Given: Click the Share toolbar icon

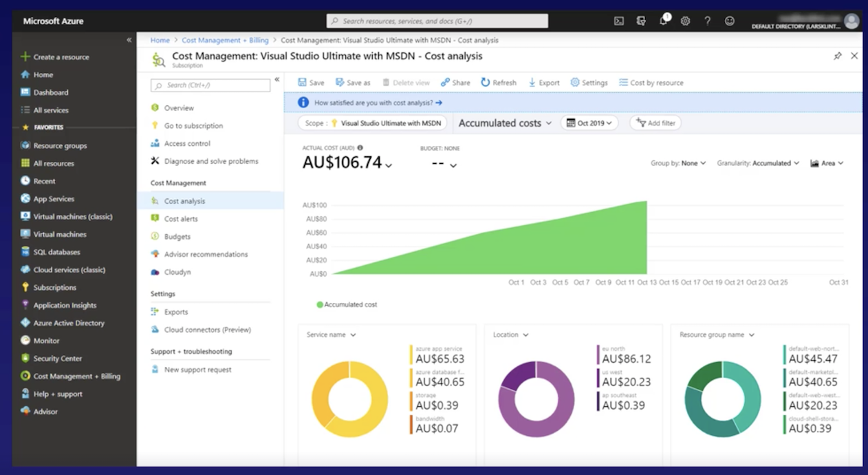Looking at the screenshot, I should pos(446,83).
